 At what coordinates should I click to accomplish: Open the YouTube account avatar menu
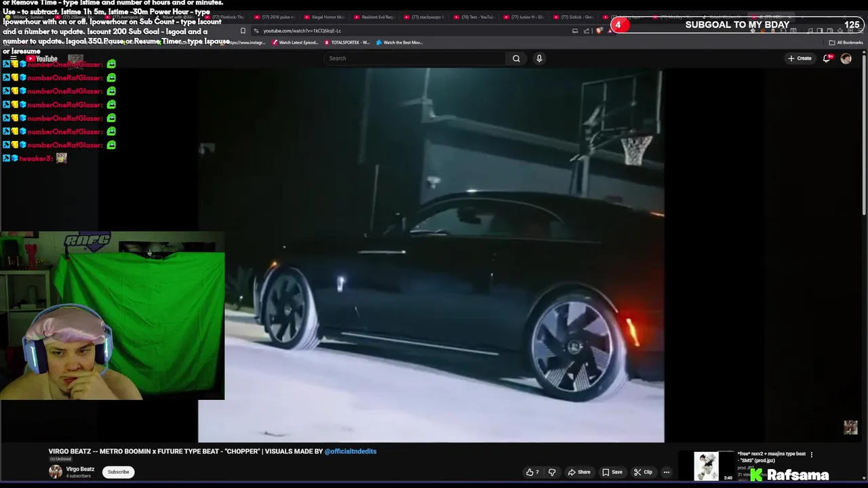pyautogui.click(x=846, y=58)
